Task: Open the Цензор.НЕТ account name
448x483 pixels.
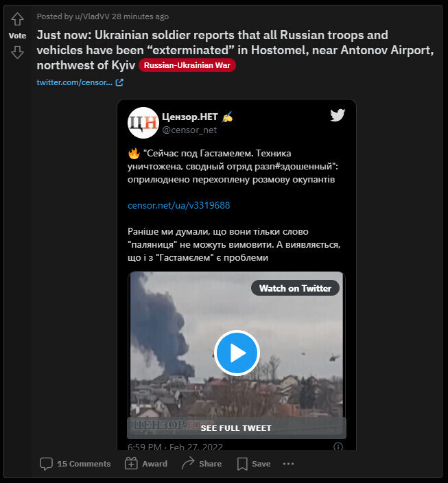Action: tap(189, 116)
